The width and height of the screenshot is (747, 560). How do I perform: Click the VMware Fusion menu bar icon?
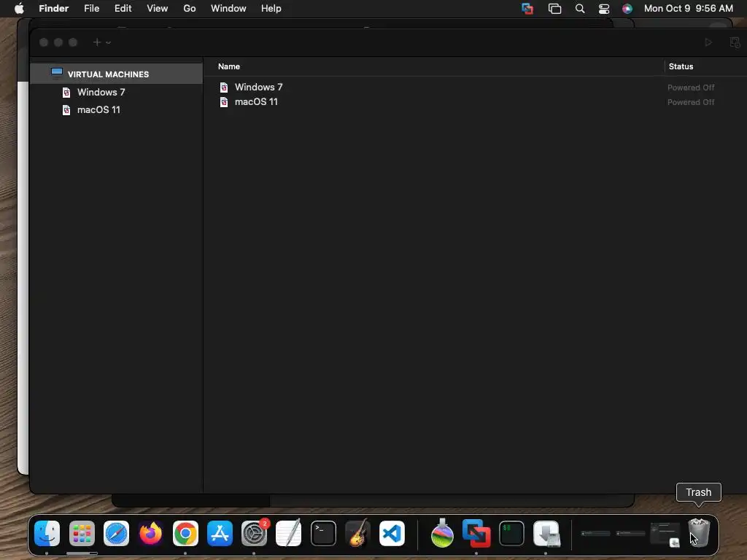[527, 9]
